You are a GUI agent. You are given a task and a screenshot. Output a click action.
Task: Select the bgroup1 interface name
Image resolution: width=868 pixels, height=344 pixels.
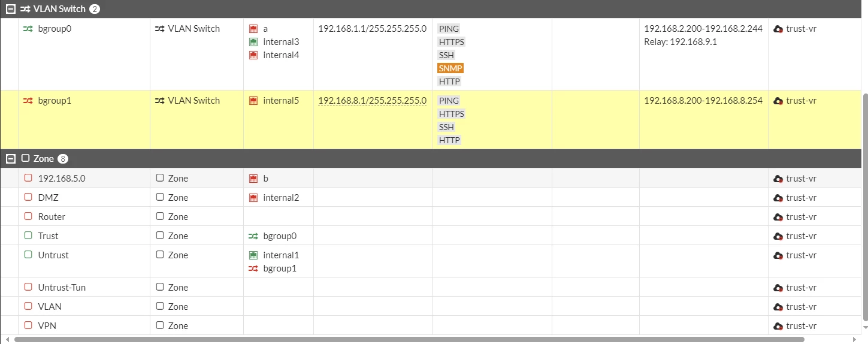[x=55, y=101]
